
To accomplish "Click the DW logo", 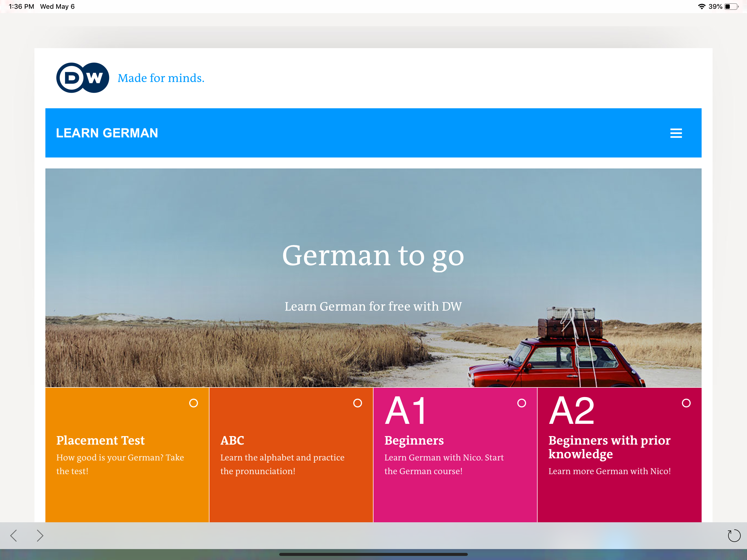I will pos(83,78).
